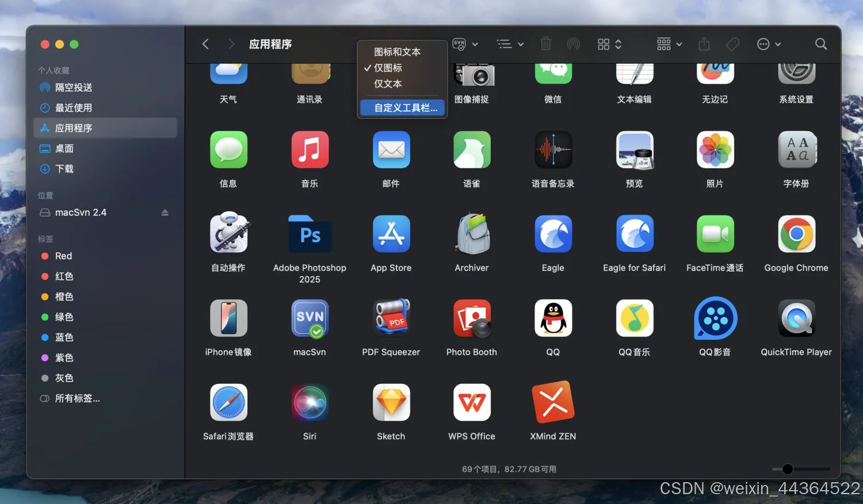Filter by the 蓝色 blue tag

point(105,337)
